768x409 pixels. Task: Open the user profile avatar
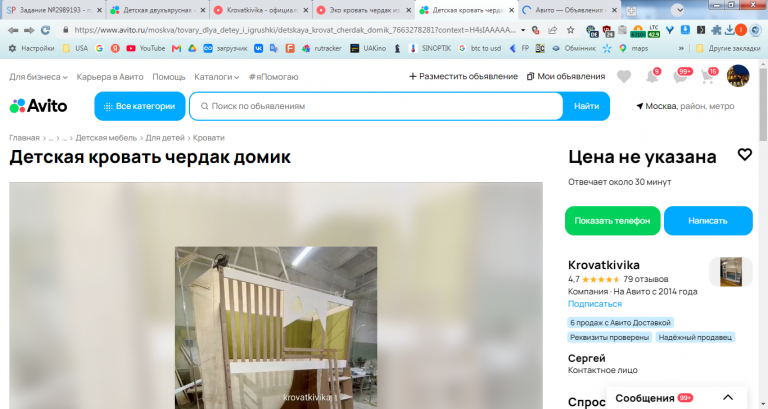pyautogui.click(x=738, y=76)
